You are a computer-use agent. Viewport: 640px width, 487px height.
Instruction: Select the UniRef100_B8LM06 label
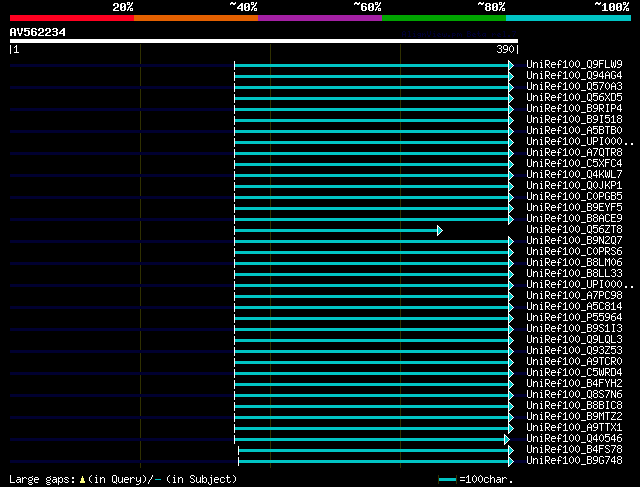tap(574, 263)
